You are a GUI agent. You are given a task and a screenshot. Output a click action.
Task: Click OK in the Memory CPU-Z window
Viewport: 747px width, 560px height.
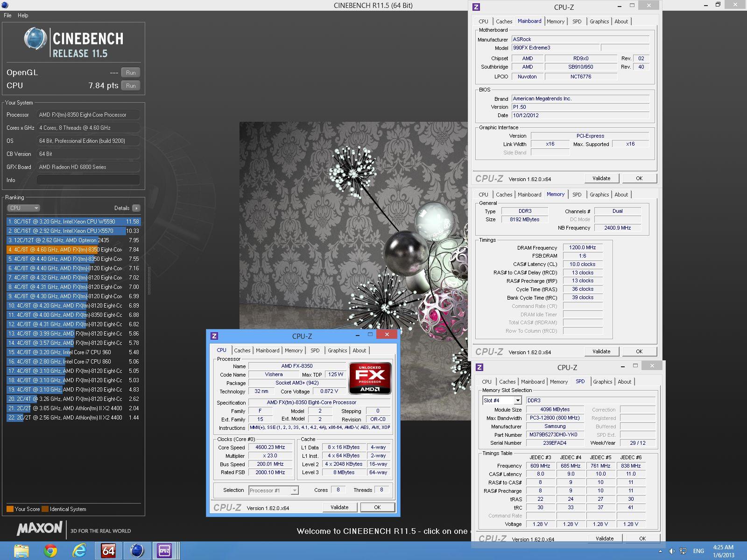[639, 351]
